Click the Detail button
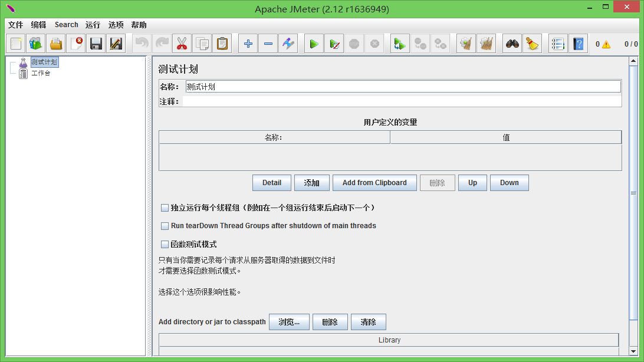Image resolution: width=644 pixels, height=362 pixels. pos(272,183)
